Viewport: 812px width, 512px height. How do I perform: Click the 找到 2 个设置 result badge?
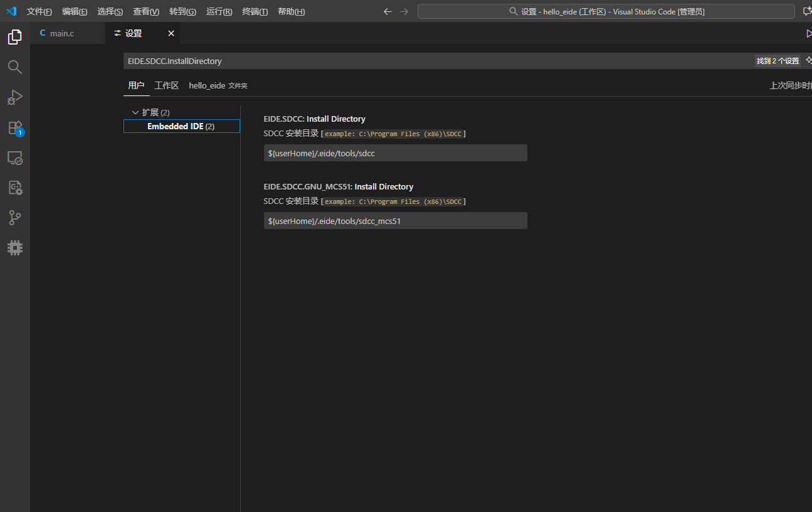(778, 61)
